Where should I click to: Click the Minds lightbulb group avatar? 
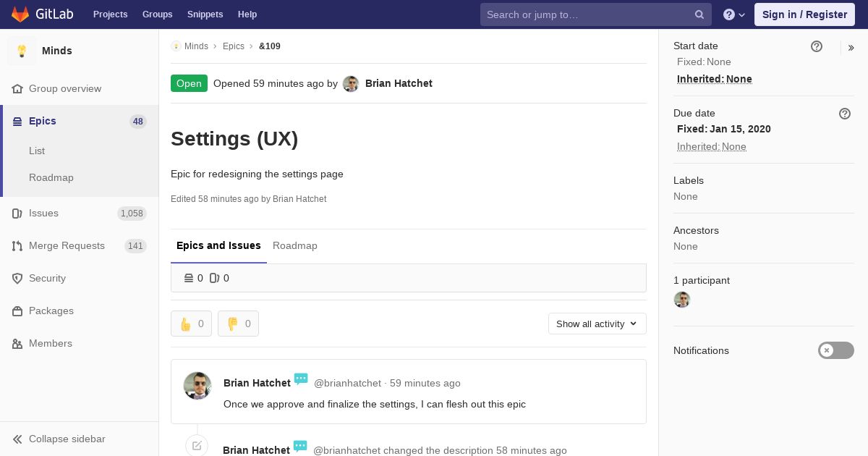point(22,51)
